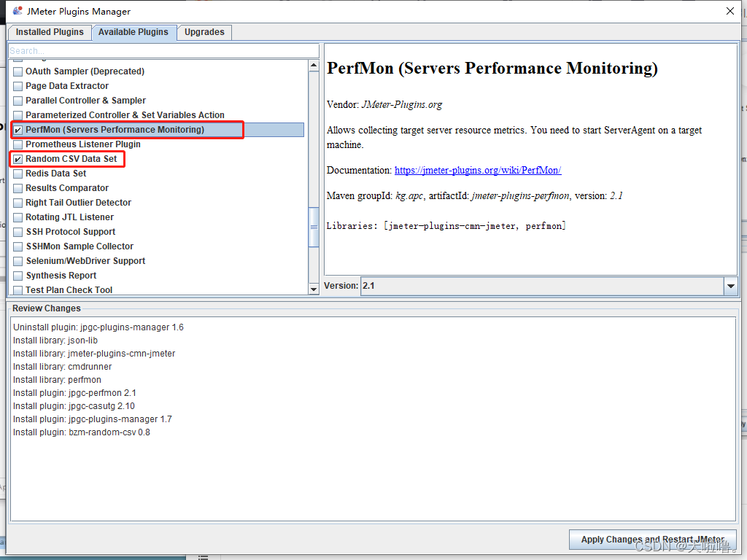This screenshot has width=747, height=560.
Task: Click 'Install plugin: bzm-random-csv 0.8' line
Action: (x=82, y=432)
